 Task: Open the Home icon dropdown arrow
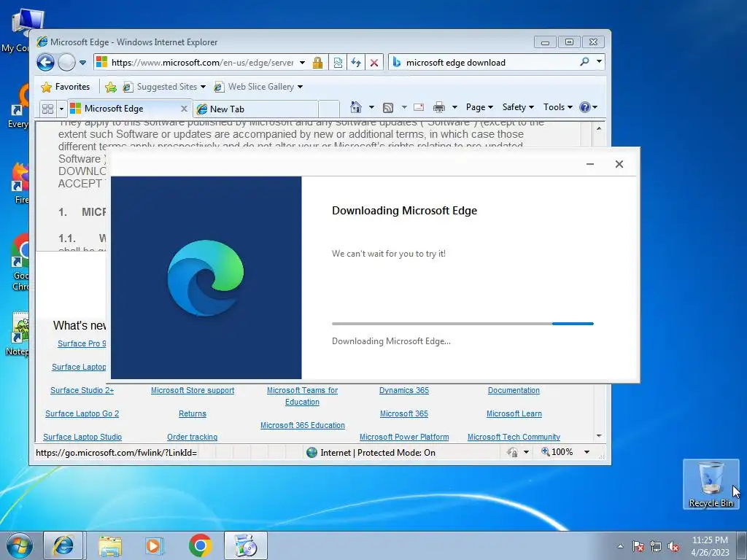pos(371,107)
